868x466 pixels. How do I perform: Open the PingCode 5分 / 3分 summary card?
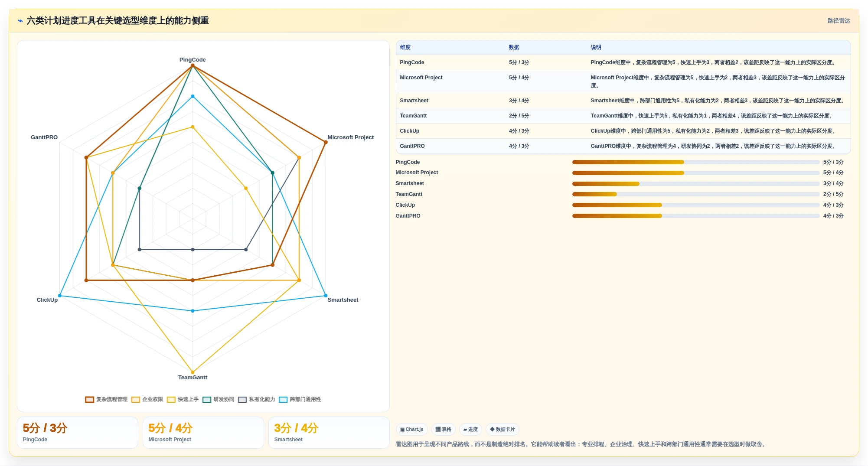[x=78, y=433]
